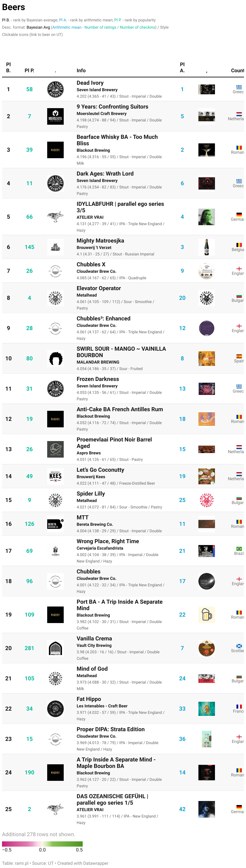Open the Let's Go Coconutty label thumbnail

[x=206, y=476]
